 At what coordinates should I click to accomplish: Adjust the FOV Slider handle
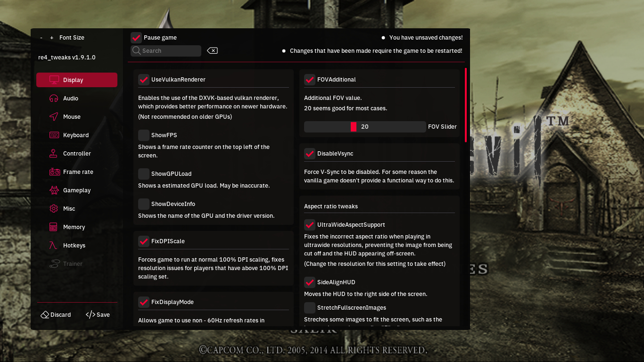(354, 126)
